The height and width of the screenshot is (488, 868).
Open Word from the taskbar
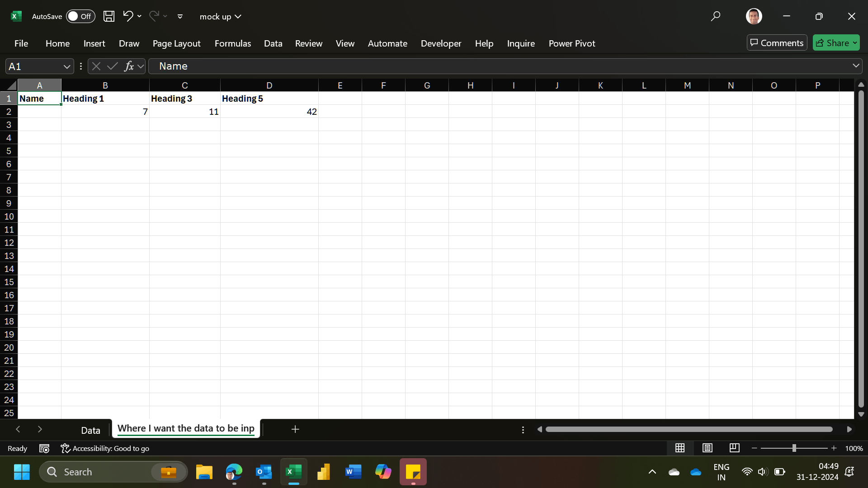tap(354, 472)
